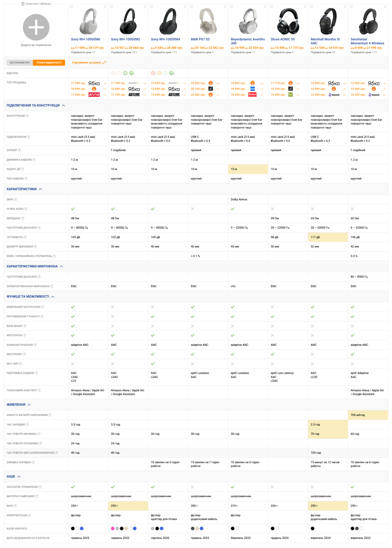Click the sort-by-price swap arrows icon

104,63
